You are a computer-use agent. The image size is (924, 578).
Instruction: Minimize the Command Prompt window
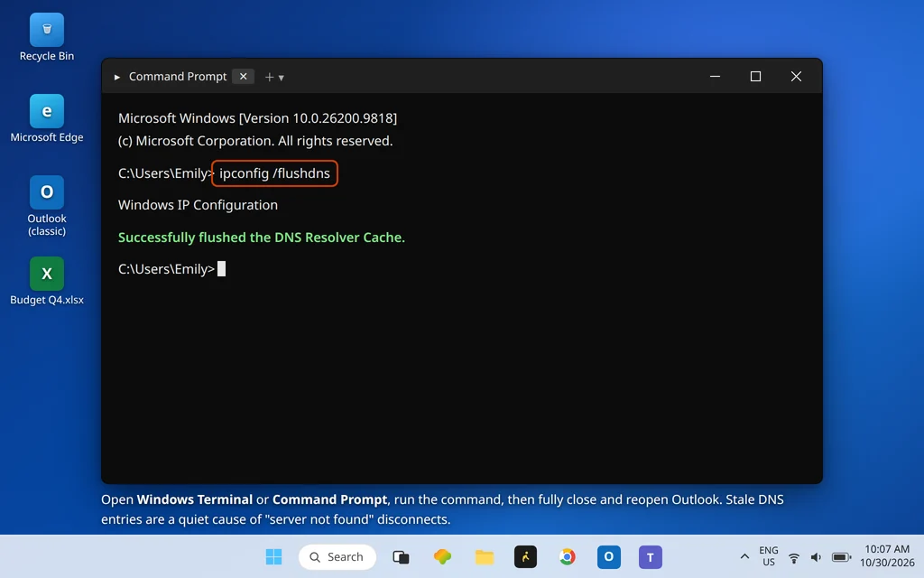715,77
